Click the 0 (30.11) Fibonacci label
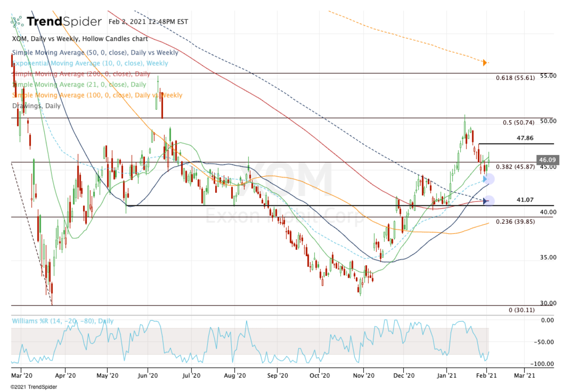The width and height of the screenshot is (570, 392). (x=522, y=310)
